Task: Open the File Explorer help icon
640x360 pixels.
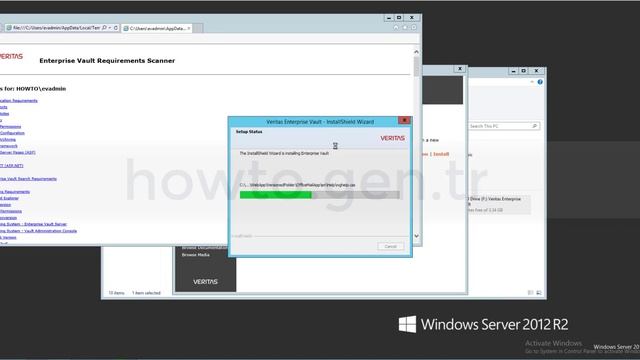Action: click(540, 82)
